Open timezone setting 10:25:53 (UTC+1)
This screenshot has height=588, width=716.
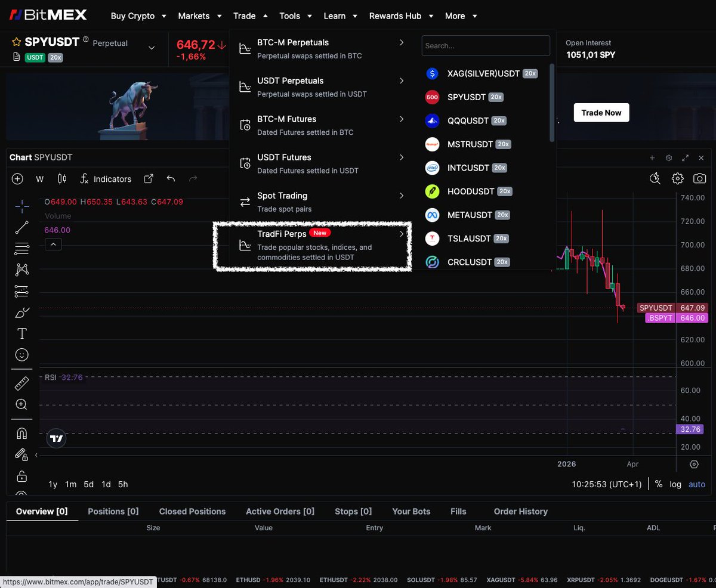pos(607,484)
